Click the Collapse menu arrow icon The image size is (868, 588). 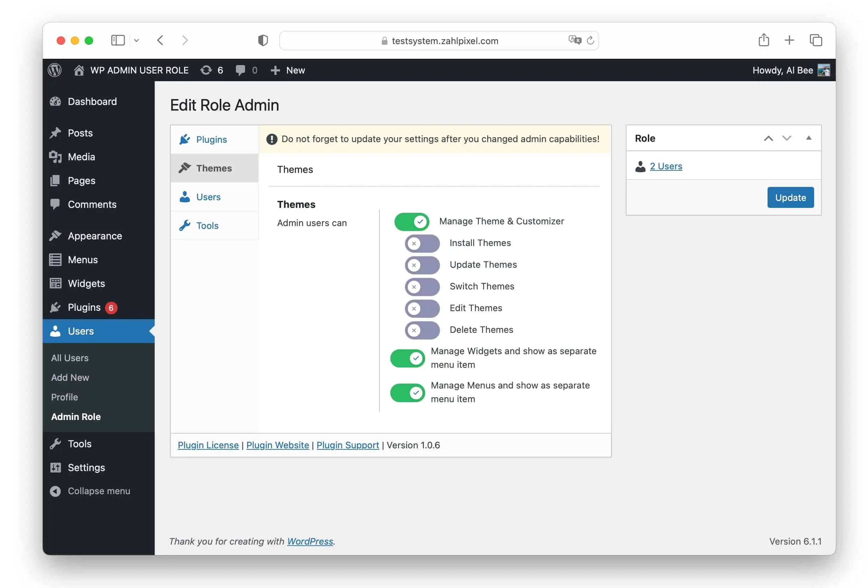coord(55,491)
